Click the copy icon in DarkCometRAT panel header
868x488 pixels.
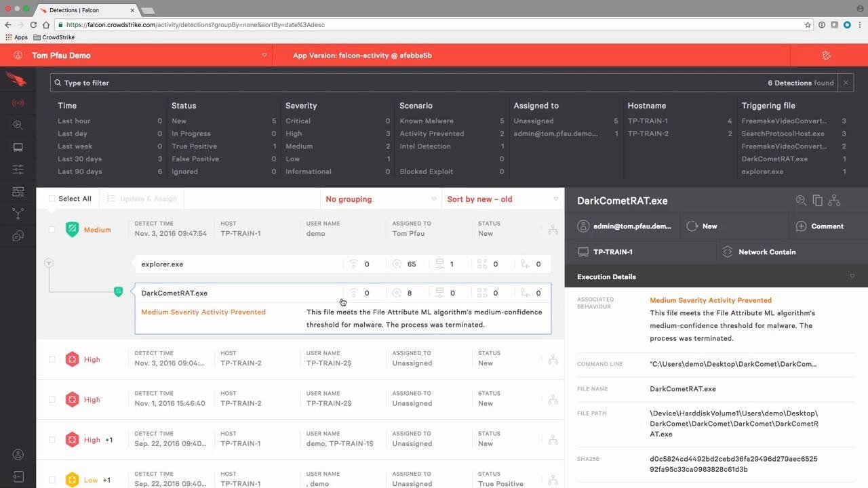tap(817, 201)
